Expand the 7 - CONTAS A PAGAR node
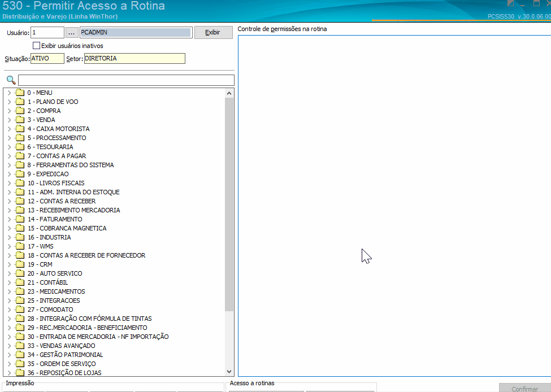Screen dimensions: 551x392 [x=9, y=156]
